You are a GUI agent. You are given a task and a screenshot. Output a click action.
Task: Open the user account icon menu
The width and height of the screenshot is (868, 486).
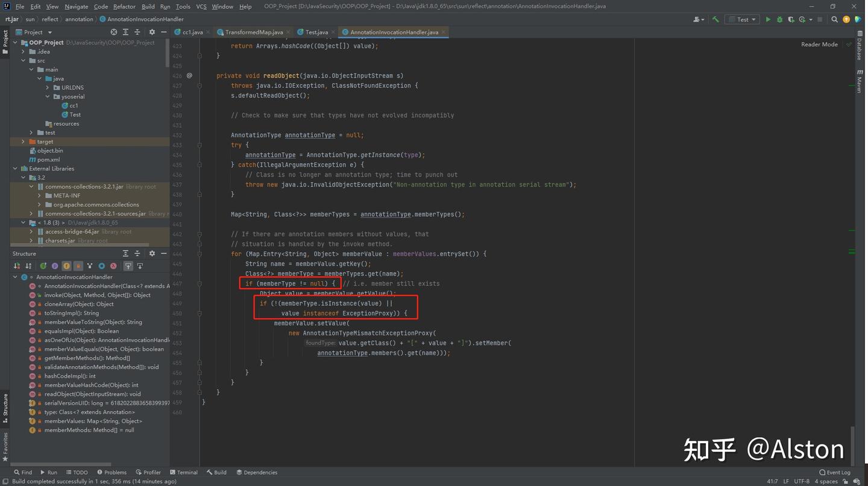click(699, 19)
